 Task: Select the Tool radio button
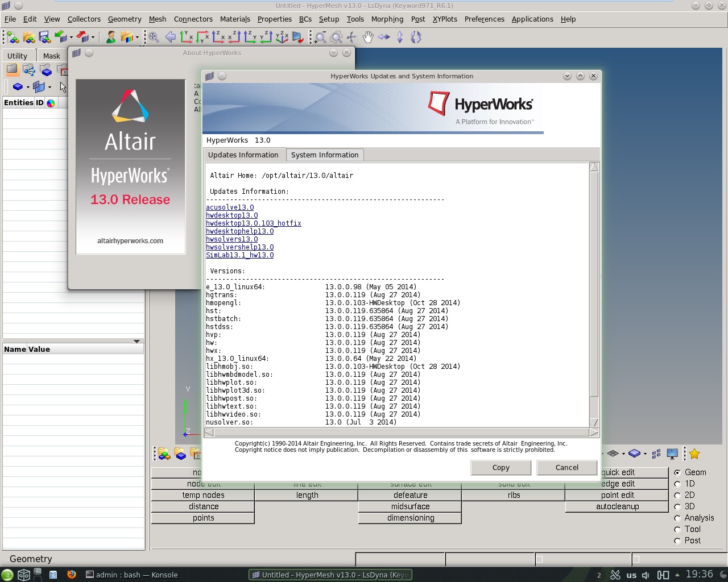click(x=677, y=529)
